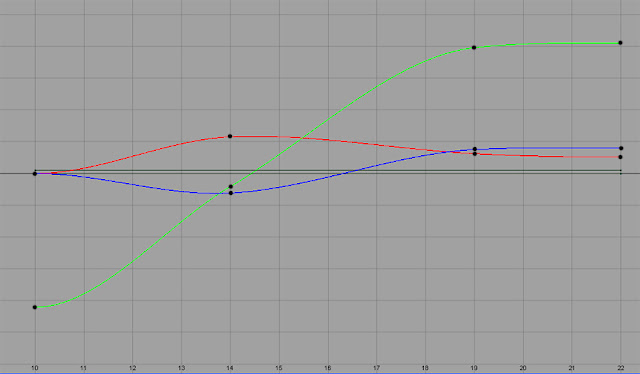Click frame number 10 on the time axis
The image size is (640, 374).
35,368
